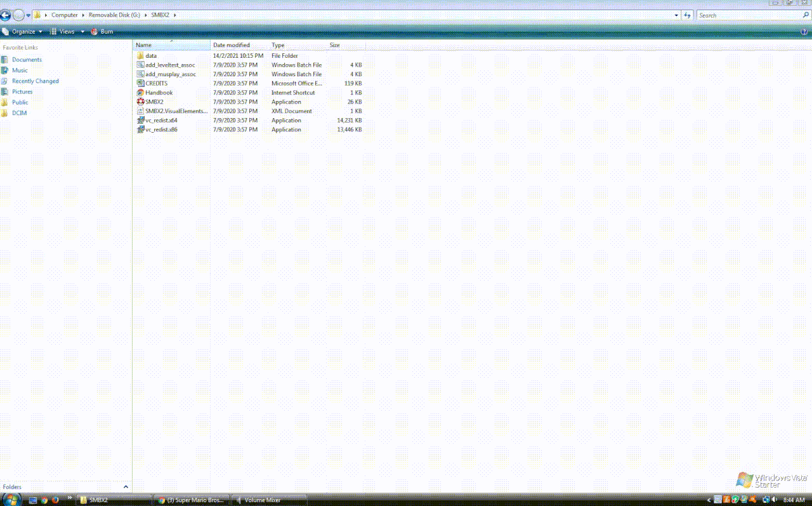Click the 14,231 KB size cell
Viewport: 812px width, 506px height.
[x=350, y=120]
